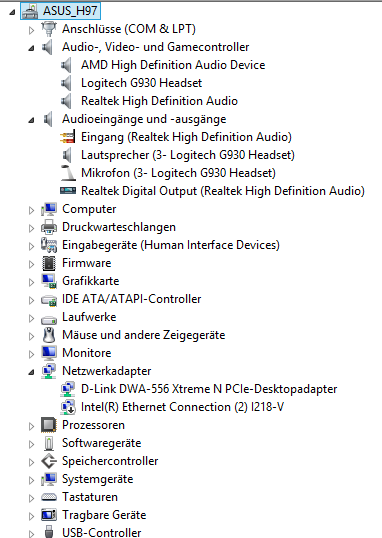Screen dimensions: 382x538
Task: Click the Speichercontroller icon
Action: point(49,461)
